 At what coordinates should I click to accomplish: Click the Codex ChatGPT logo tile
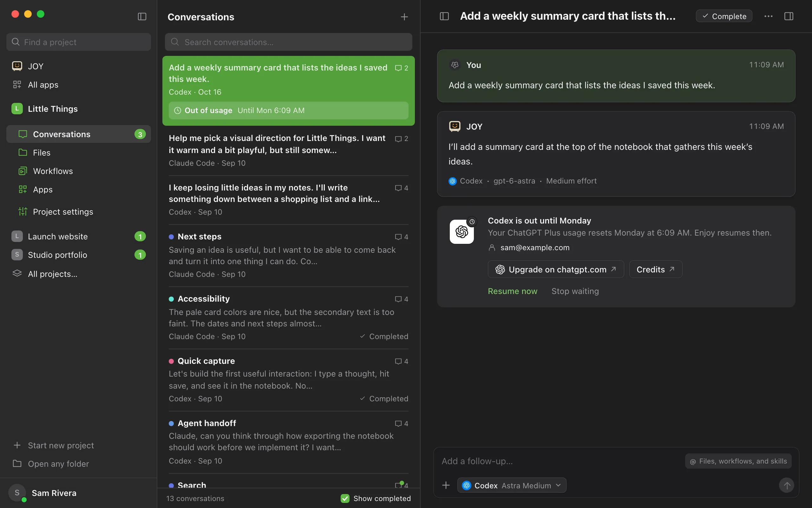[x=462, y=231]
